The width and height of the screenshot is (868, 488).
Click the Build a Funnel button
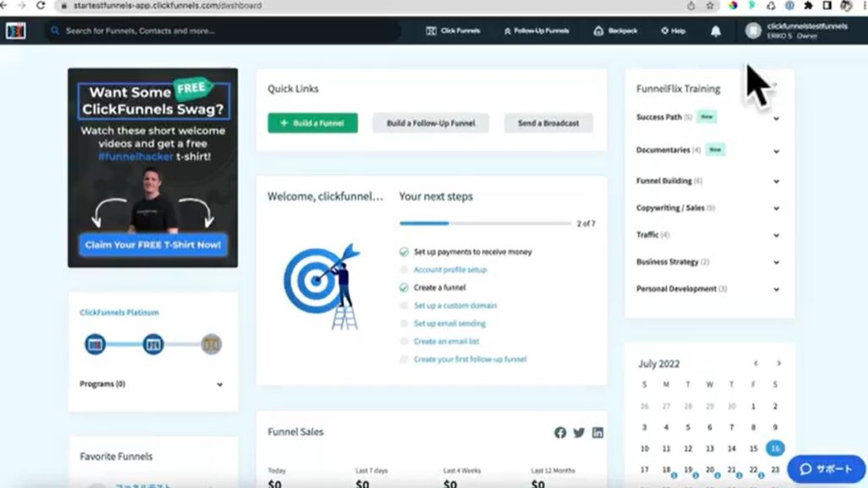pos(313,124)
